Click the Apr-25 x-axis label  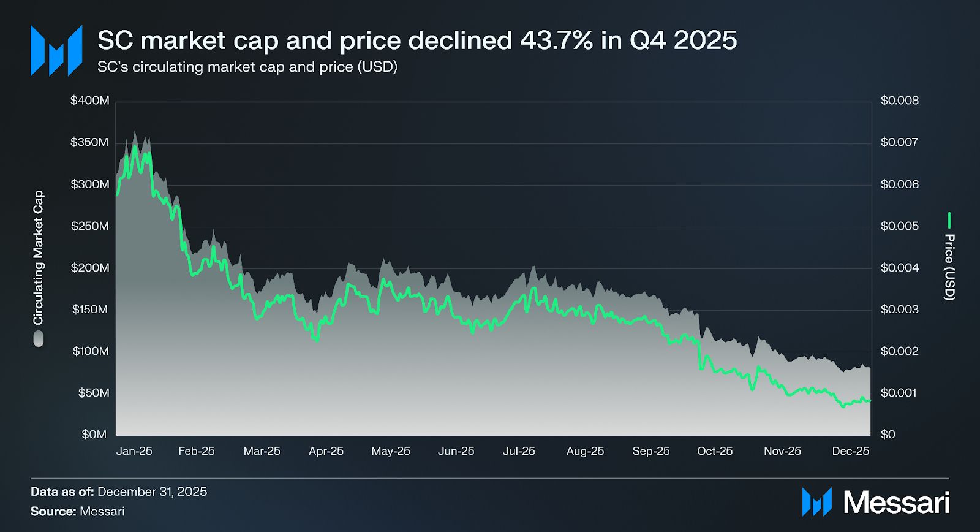point(326,451)
